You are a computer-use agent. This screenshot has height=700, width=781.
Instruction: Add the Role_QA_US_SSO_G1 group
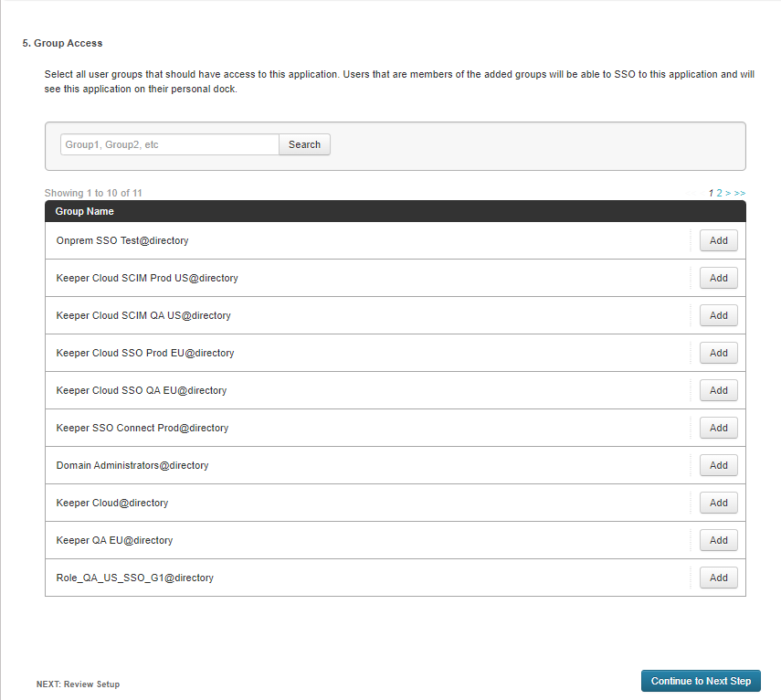pyautogui.click(x=718, y=578)
